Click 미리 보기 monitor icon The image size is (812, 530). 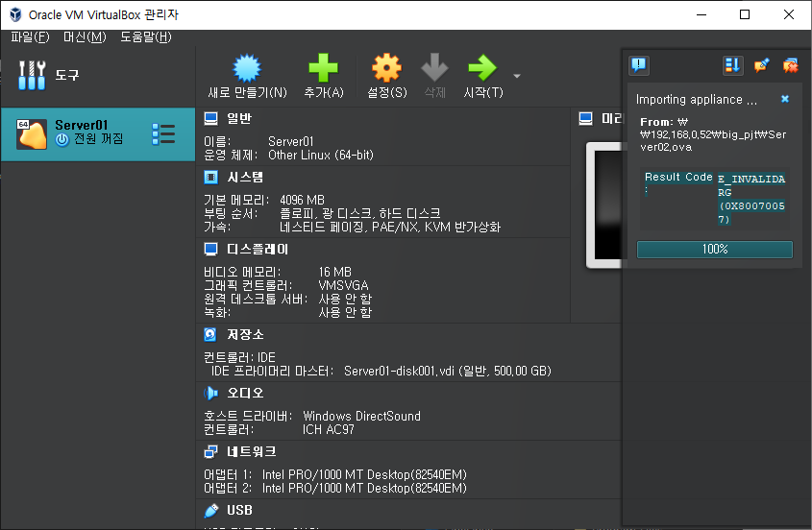coord(585,118)
